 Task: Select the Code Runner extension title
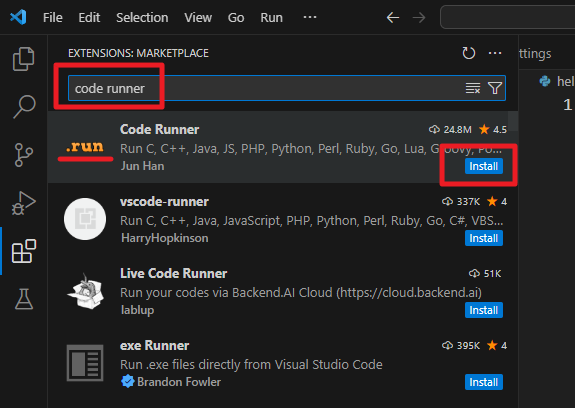[160, 129]
